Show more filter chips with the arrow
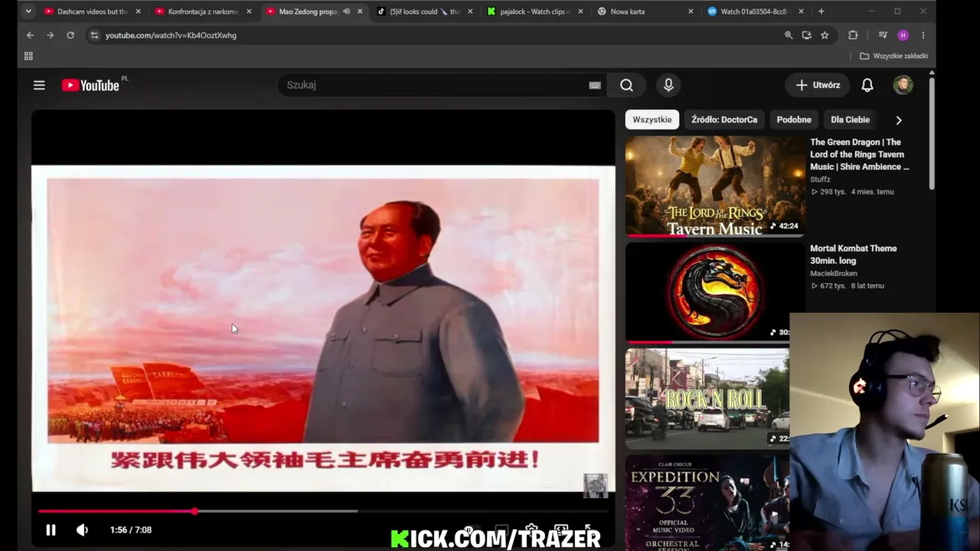 point(899,119)
